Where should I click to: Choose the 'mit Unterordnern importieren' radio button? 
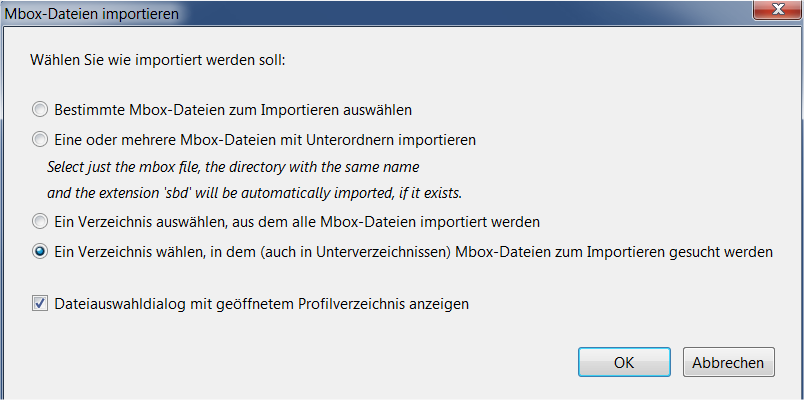(x=39, y=139)
